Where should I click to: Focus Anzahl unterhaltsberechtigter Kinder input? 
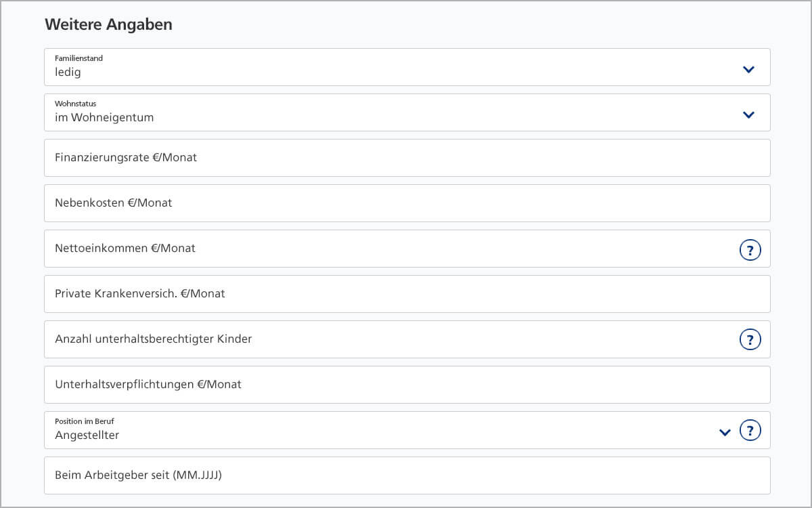[x=407, y=339]
